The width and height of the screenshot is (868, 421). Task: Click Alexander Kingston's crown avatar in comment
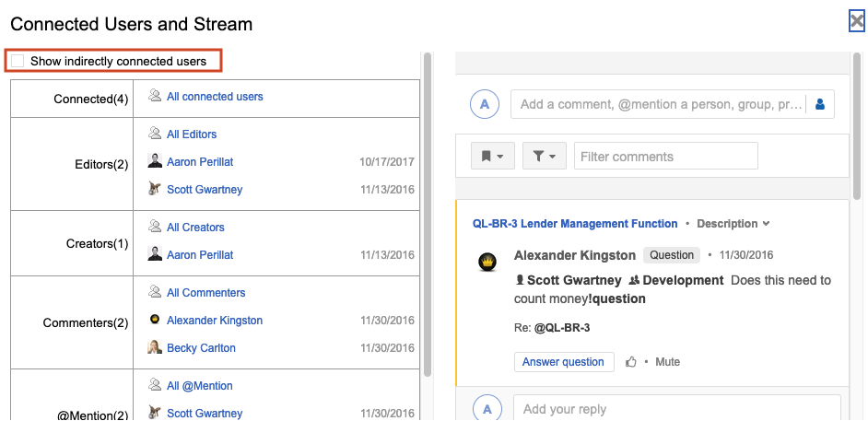click(488, 263)
